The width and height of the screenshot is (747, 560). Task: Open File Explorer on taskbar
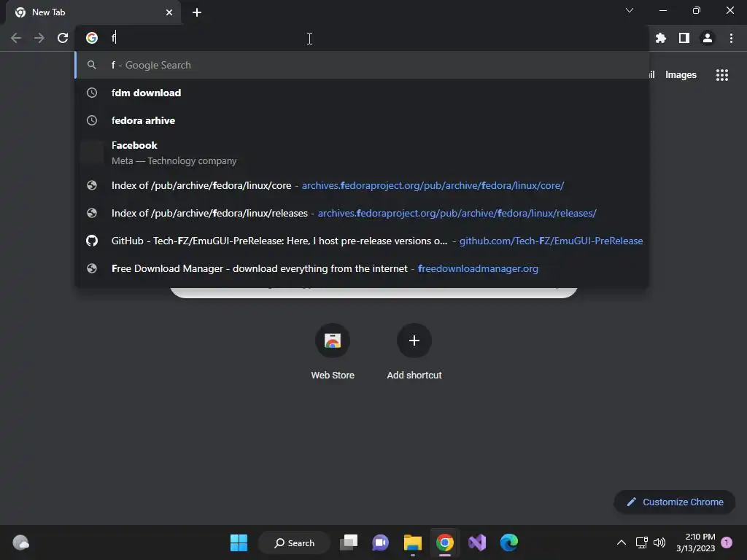click(413, 542)
